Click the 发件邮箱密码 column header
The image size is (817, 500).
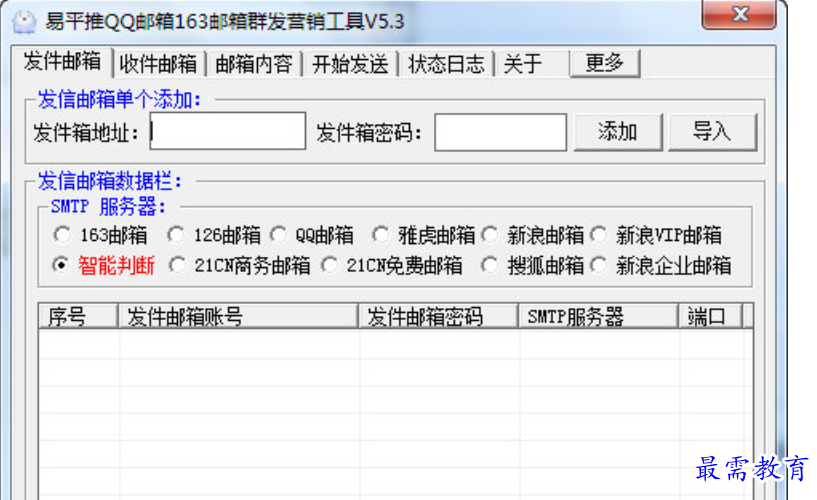pyautogui.click(x=439, y=316)
